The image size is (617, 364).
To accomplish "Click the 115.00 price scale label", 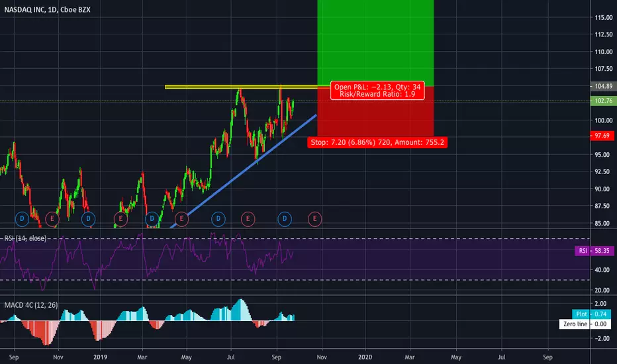I will click(x=604, y=17).
